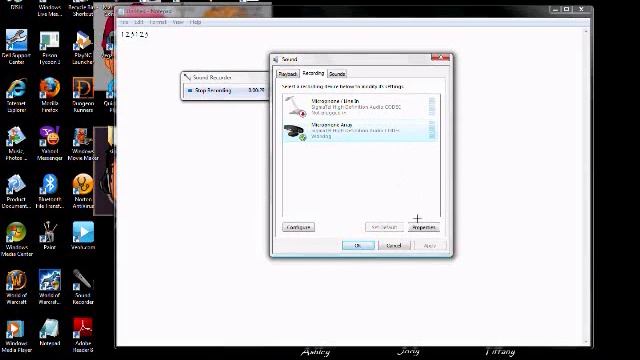Click the speaker icon in Sound dialog title bar
This screenshot has height=360, width=640.
click(276, 60)
